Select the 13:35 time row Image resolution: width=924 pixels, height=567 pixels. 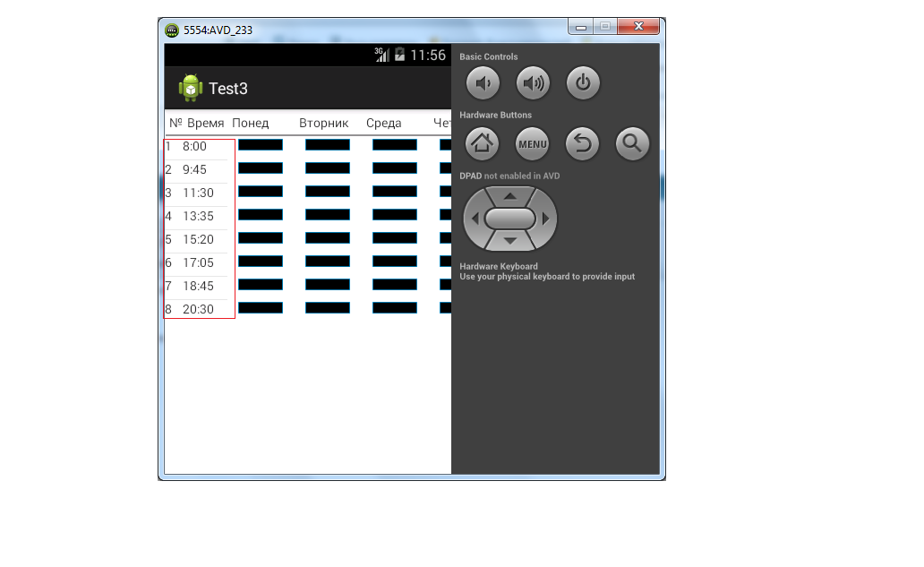tap(196, 216)
